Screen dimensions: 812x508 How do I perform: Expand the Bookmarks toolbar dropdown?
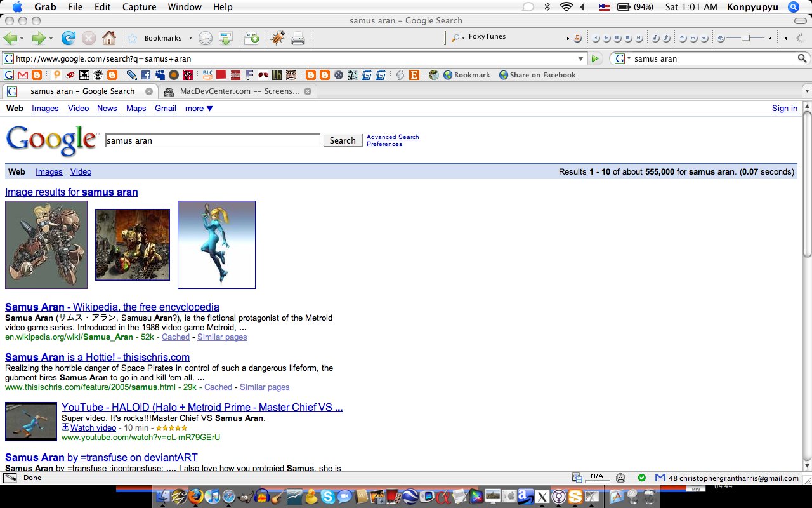pos(190,38)
